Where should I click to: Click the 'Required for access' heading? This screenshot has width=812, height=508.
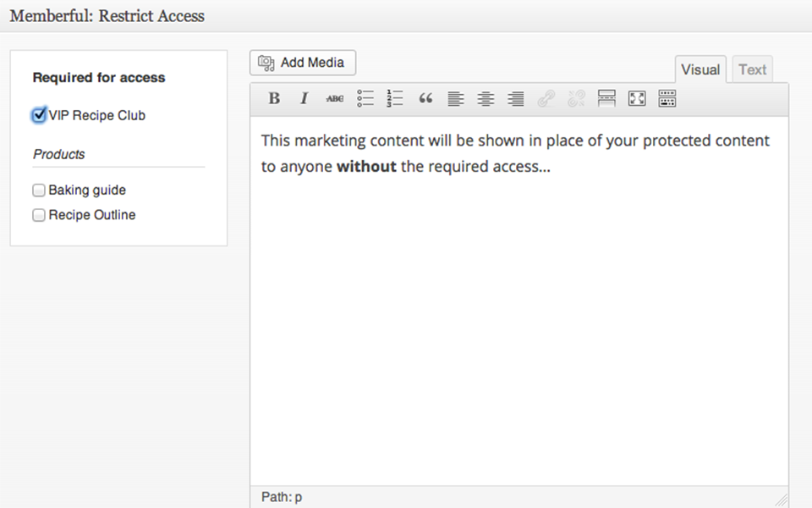(x=99, y=78)
